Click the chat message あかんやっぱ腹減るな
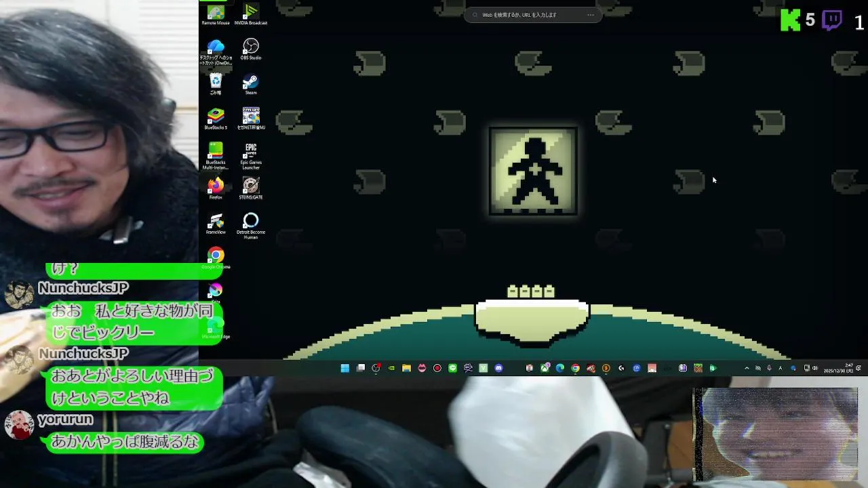 [125, 443]
